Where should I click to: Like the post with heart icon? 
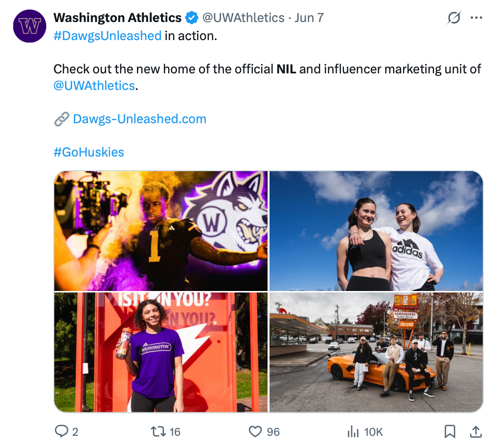255,431
